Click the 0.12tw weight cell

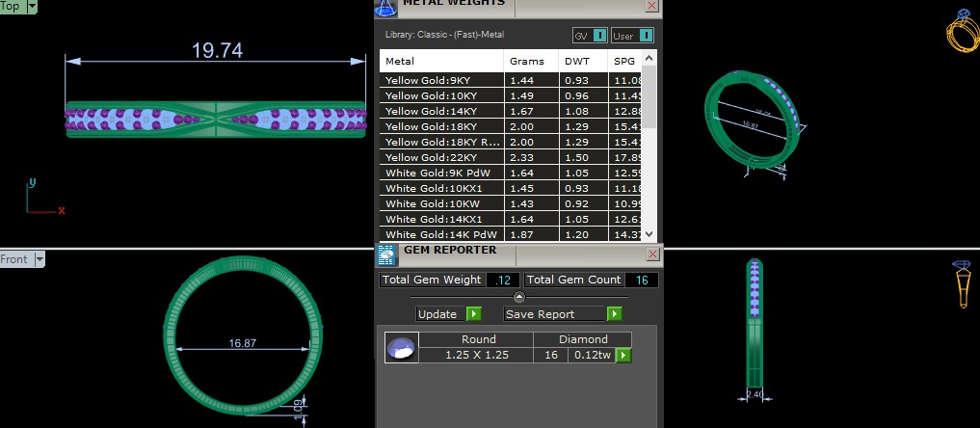593,355
